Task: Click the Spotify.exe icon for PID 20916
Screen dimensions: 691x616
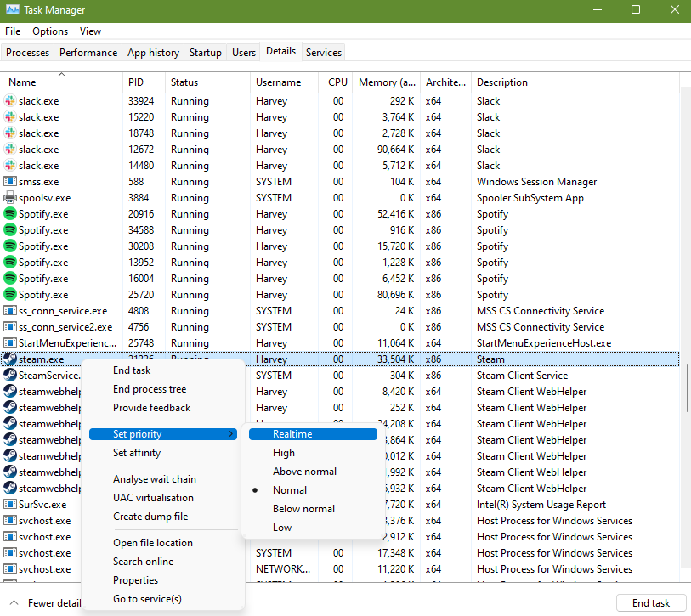Action: tap(9, 214)
